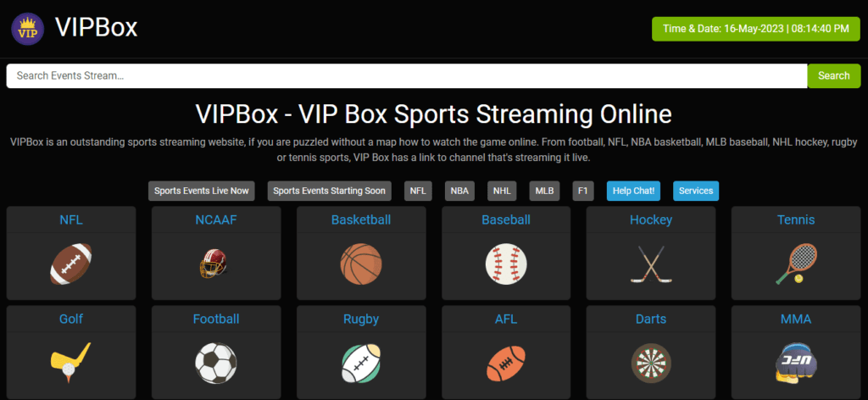This screenshot has height=400, width=868.
Task: Open the Football category title link
Action: point(216,319)
